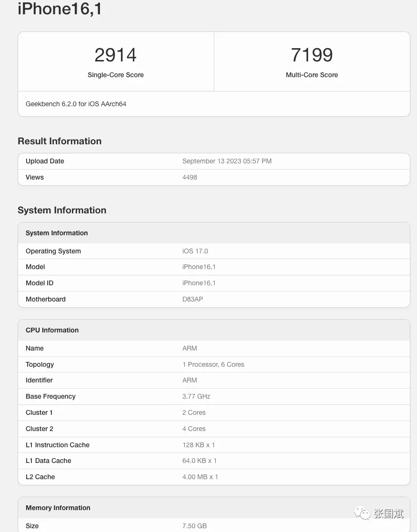Select the Multi-Core Score label
This screenshot has width=417, height=532.
coord(312,75)
